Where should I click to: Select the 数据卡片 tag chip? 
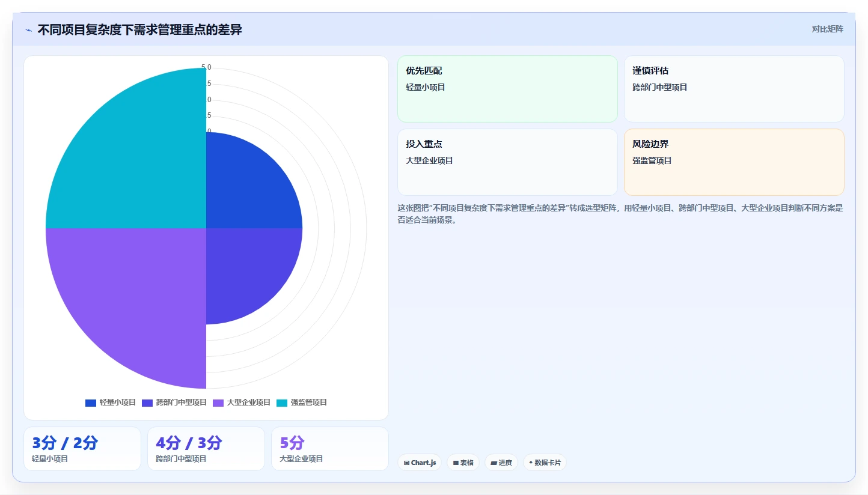pyautogui.click(x=545, y=463)
